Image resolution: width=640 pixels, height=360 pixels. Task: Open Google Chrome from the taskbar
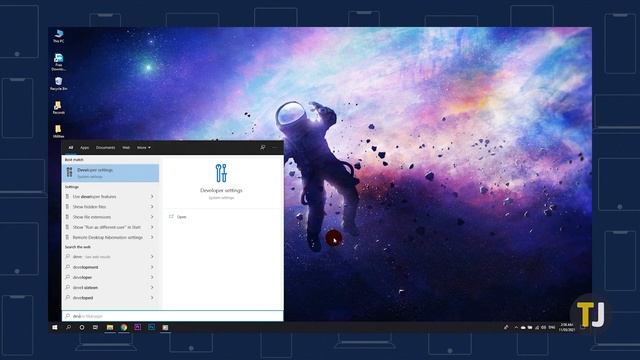click(124, 327)
